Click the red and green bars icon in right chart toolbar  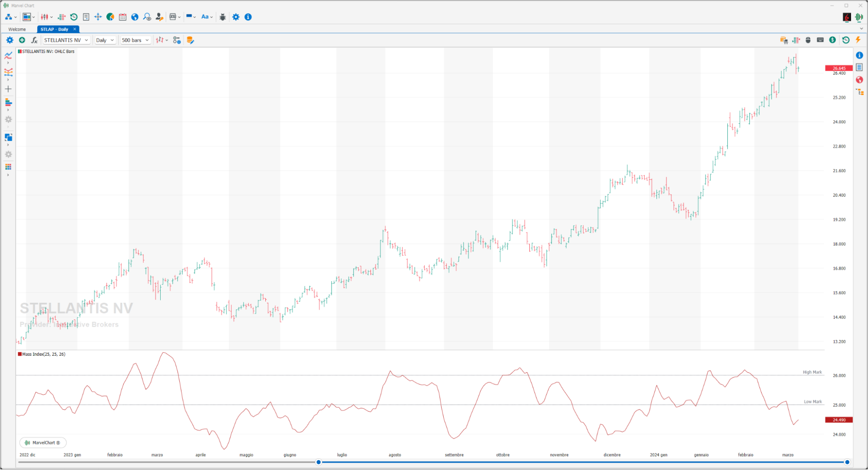pos(796,40)
